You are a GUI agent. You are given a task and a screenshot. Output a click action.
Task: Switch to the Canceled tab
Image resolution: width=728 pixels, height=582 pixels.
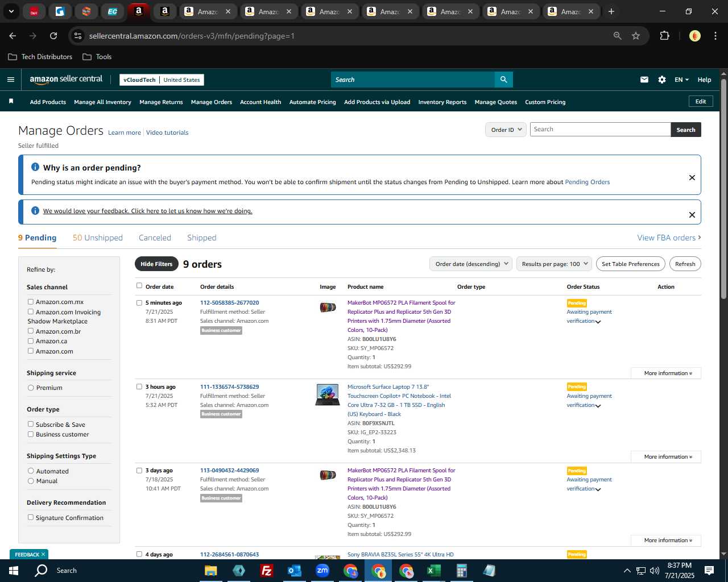pos(155,238)
